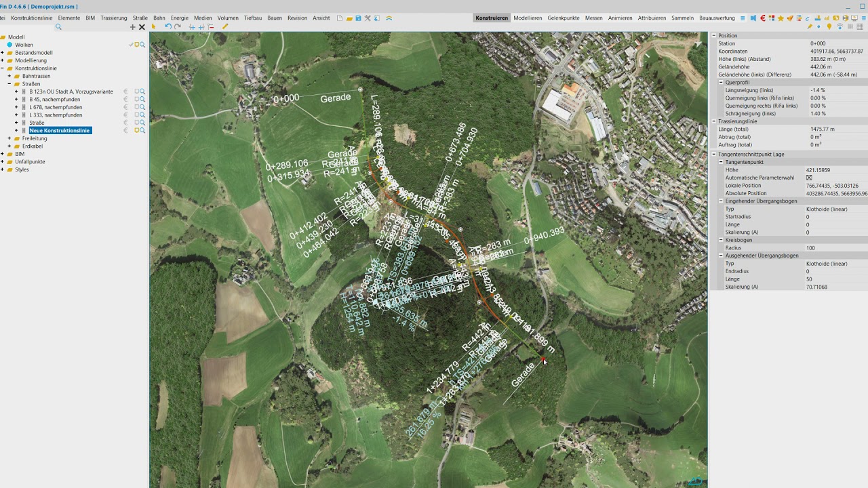
Task: Open the Straße menu
Action: [140, 18]
